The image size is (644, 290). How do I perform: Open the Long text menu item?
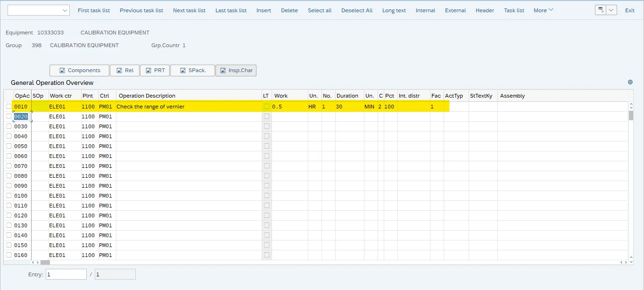(x=394, y=10)
